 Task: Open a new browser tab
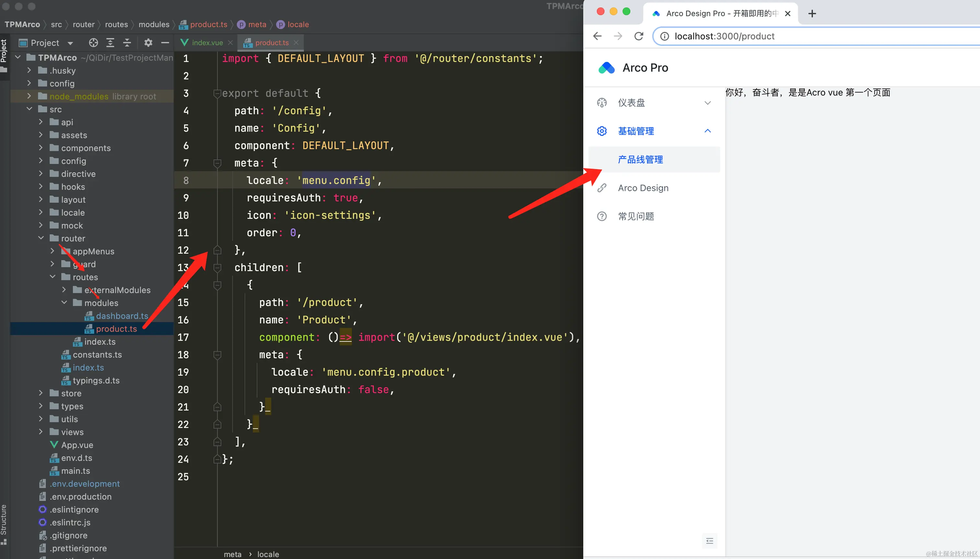[x=812, y=14]
